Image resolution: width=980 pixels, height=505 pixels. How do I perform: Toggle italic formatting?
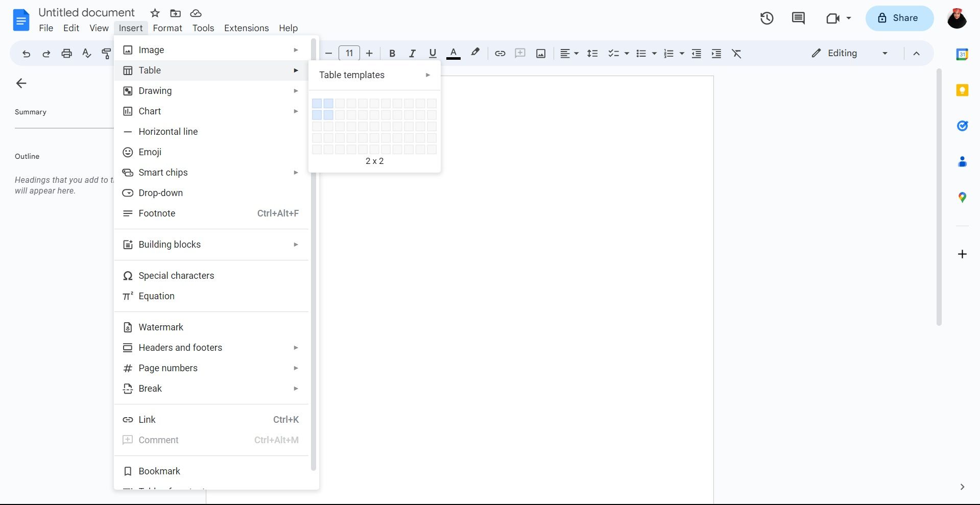coord(412,53)
